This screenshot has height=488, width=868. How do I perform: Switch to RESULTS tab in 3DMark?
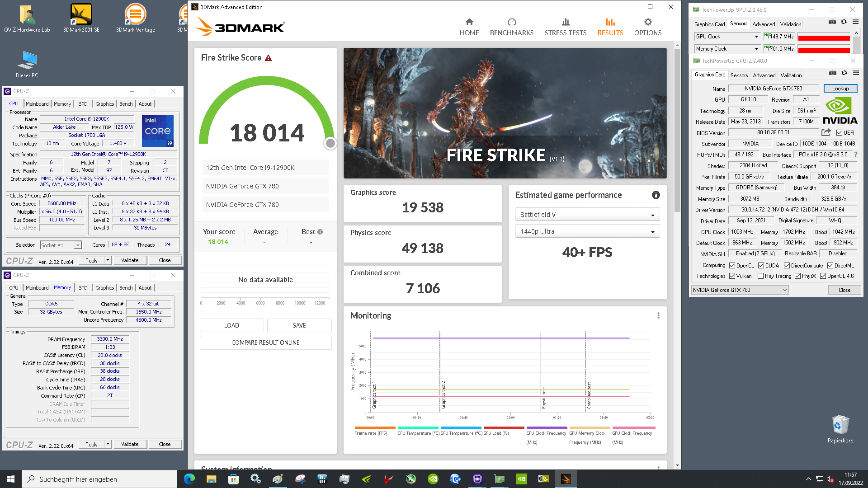(610, 28)
